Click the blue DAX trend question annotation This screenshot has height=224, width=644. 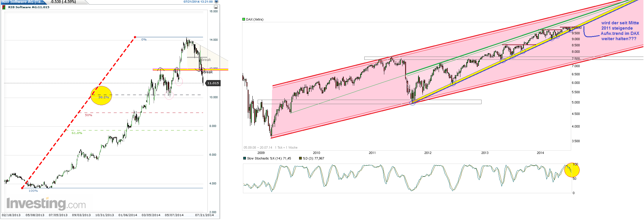[x=620, y=31]
